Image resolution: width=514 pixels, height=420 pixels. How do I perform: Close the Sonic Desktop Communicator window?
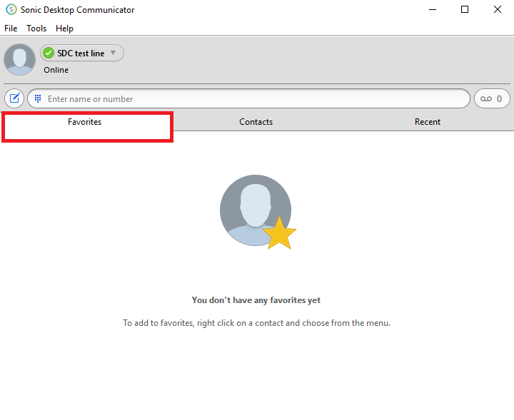click(498, 9)
